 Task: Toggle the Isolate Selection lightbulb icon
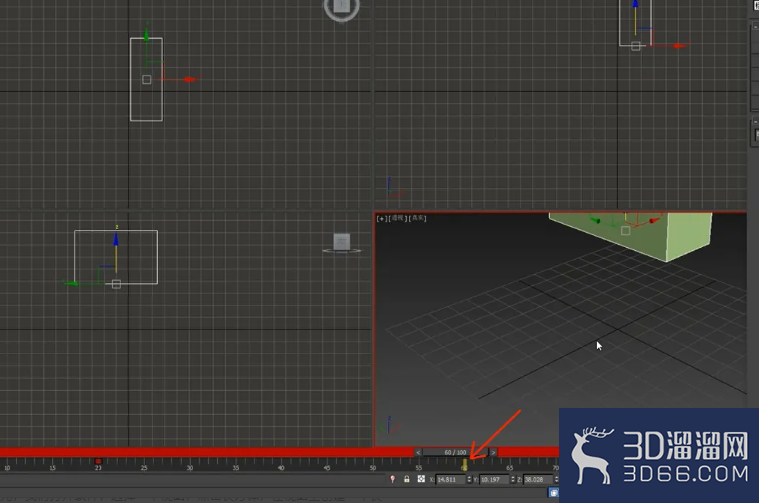[393, 479]
